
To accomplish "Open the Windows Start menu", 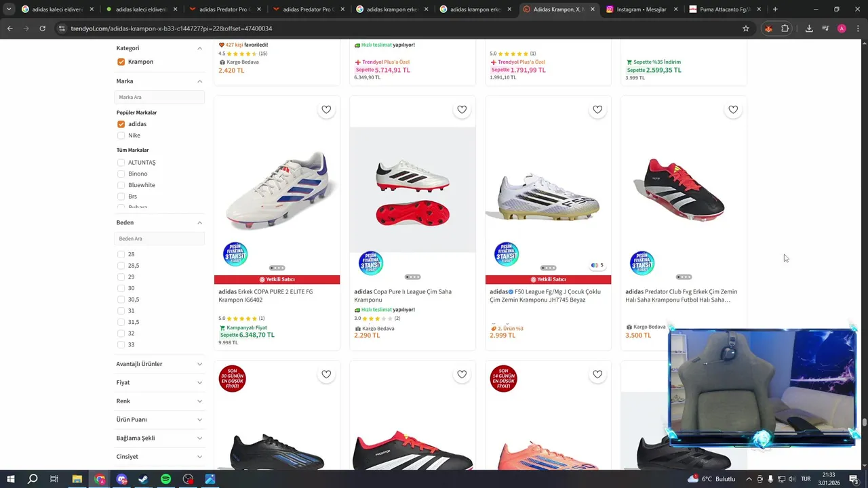I will (11, 479).
